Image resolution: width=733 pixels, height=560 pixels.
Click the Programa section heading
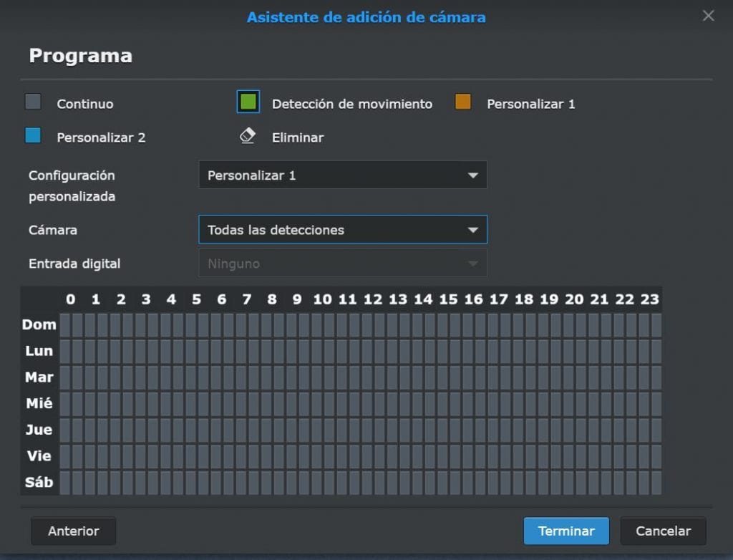[80, 55]
